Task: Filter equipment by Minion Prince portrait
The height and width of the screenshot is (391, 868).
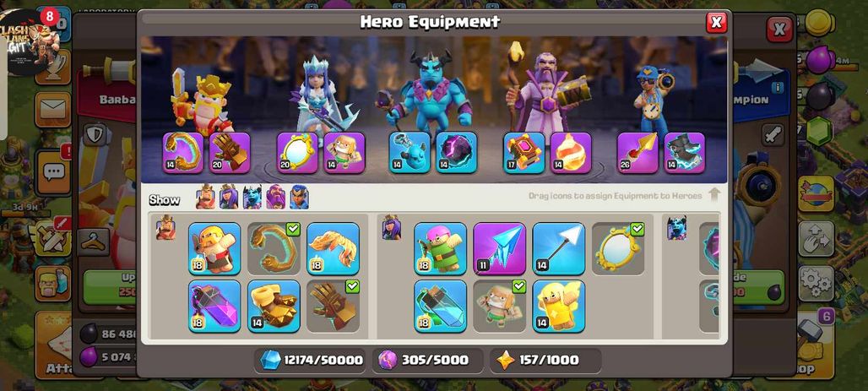Action: (x=252, y=197)
